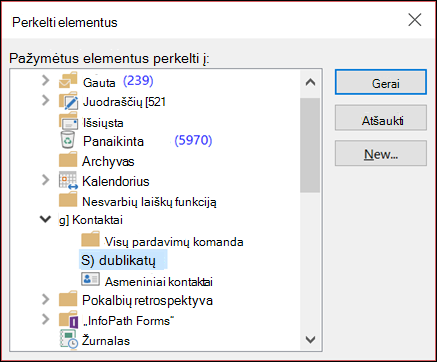Click the Žurnalas journal icon

tap(69, 339)
